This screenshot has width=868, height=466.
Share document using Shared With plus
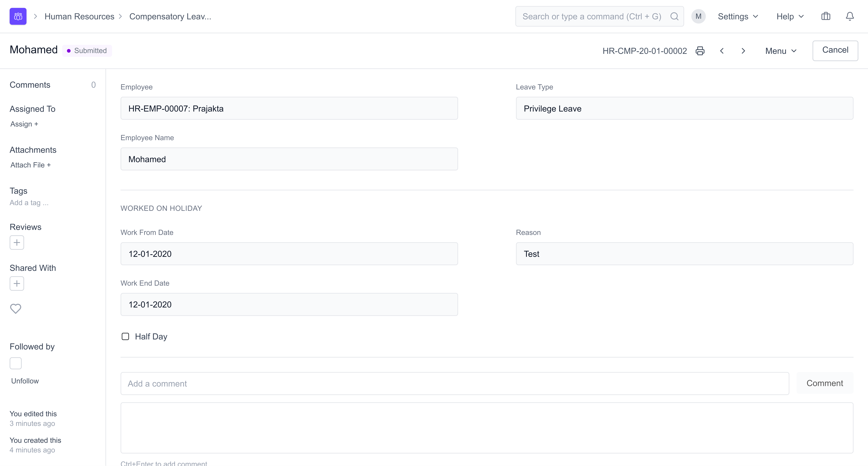[x=17, y=283]
